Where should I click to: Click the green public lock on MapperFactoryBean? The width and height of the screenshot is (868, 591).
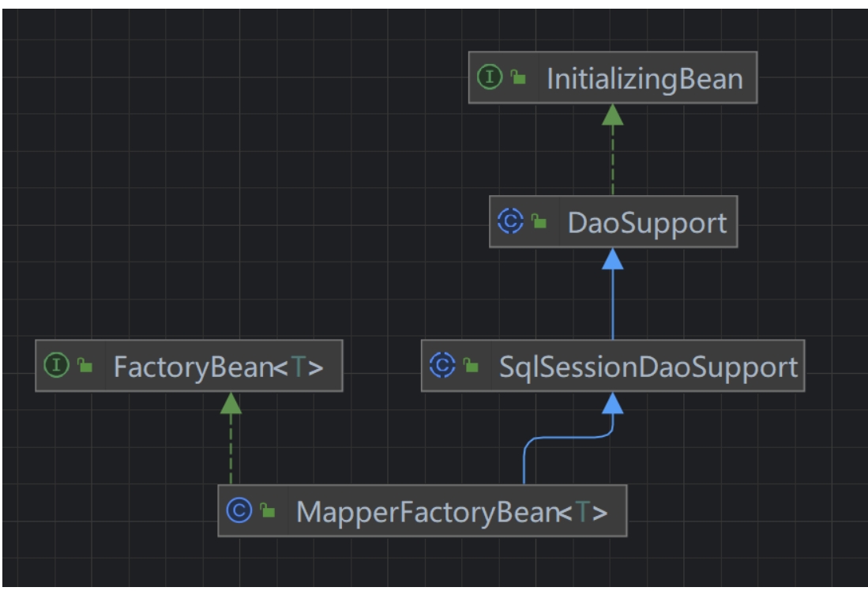coord(267,512)
